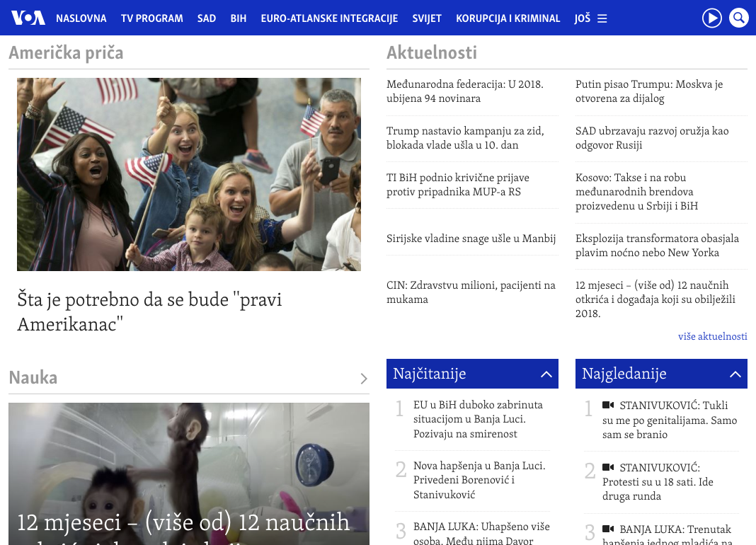The height and width of the screenshot is (545, 756).
Task: Click video camera icon on third Najgledanije item
Action: [x=607, y=529]
